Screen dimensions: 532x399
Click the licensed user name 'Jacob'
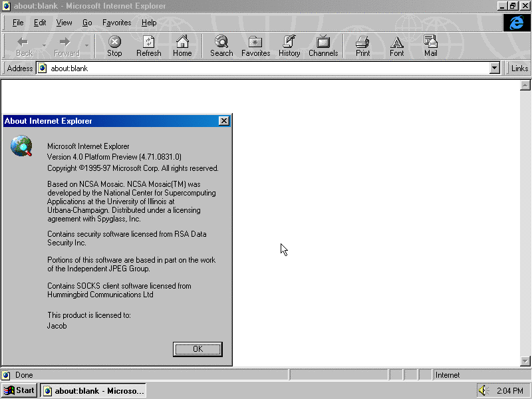point(57,326)
